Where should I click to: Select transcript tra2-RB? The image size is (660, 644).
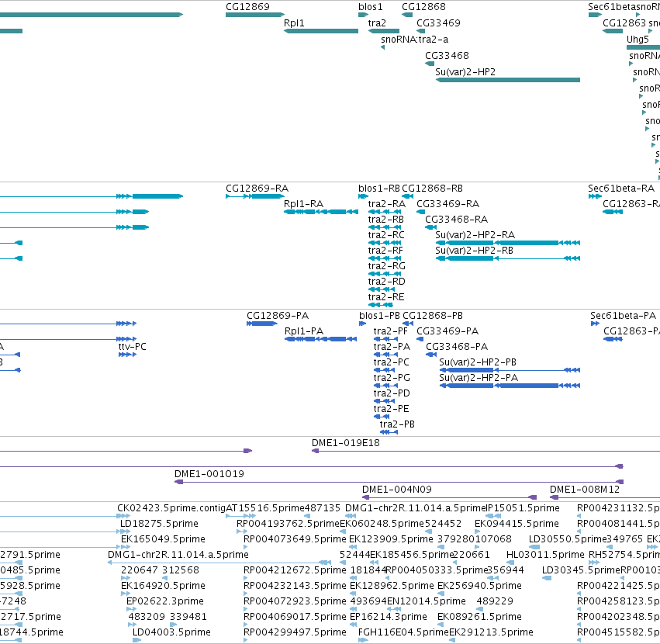(386, 220)
